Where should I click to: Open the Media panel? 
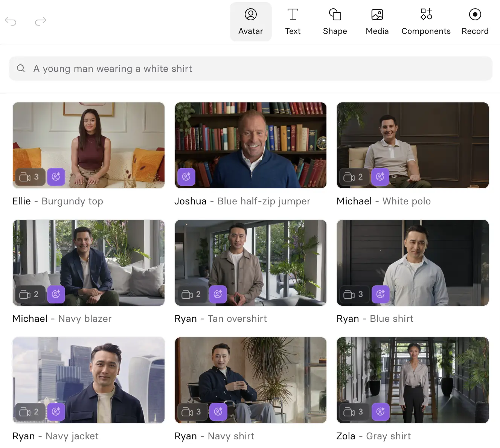377,22
